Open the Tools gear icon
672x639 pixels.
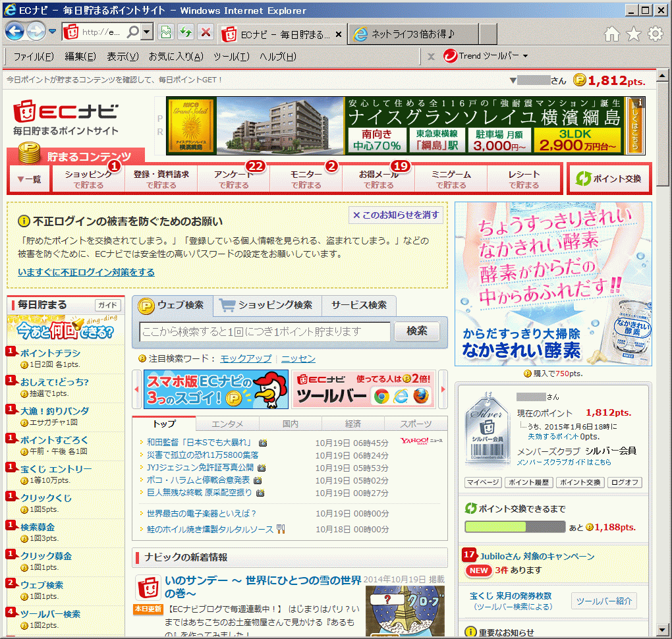pos(656,34)
